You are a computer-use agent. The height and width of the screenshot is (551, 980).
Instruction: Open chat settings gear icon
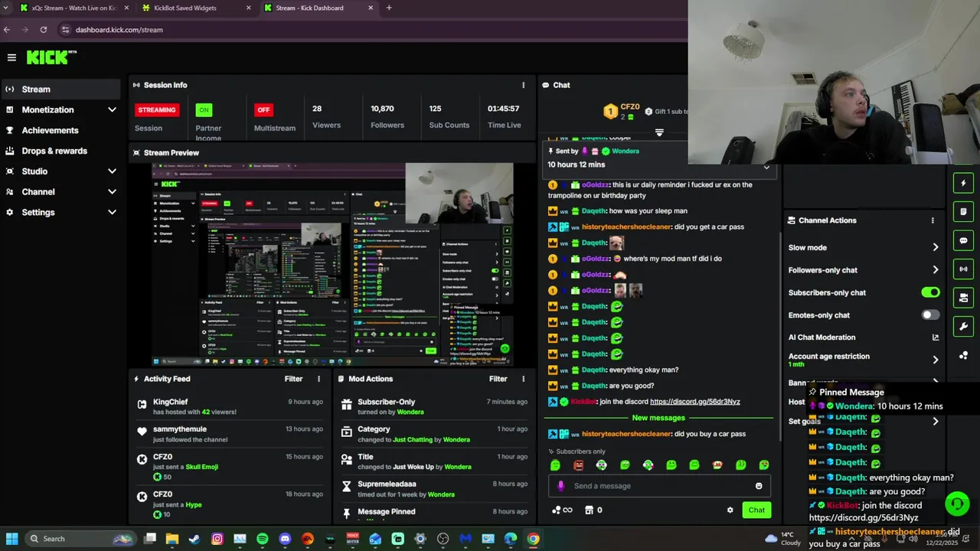point(730,510)
